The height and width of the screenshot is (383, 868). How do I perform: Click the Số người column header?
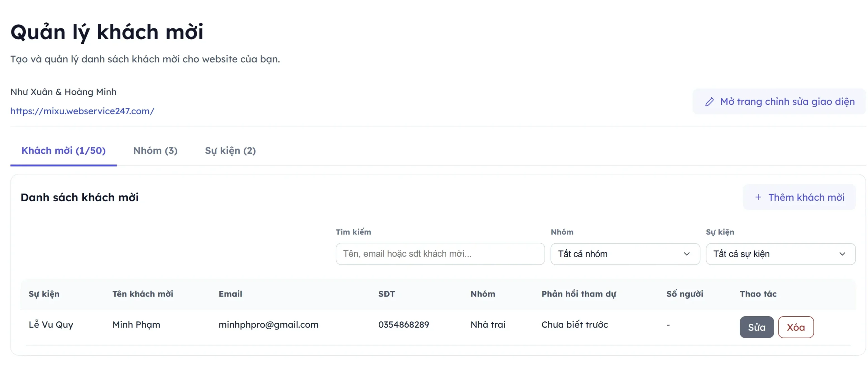(x=685, y=294)
